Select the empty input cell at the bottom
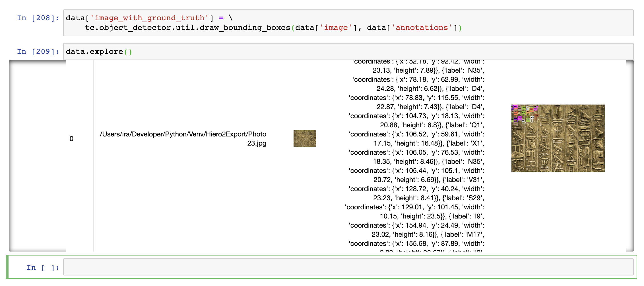644x286 pixels. click(x=341, y=267)
